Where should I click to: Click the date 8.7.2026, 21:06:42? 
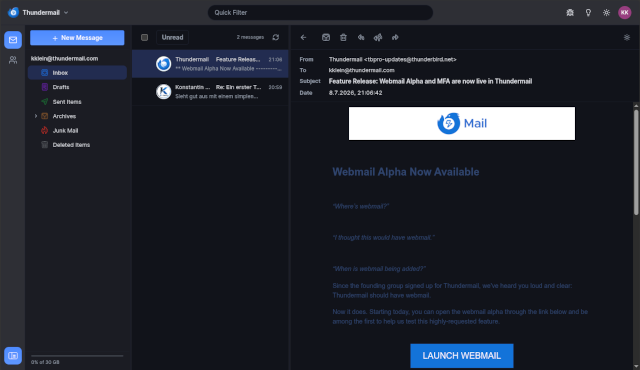tap(356, 93)
